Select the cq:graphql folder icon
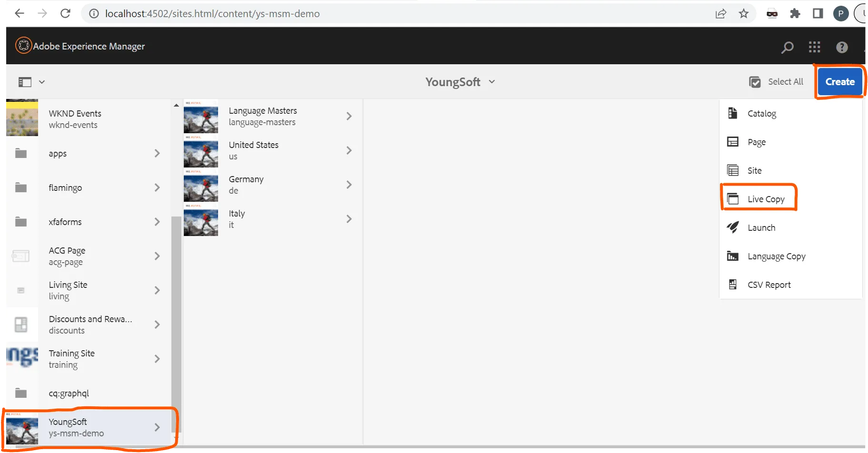Viewport: 868px width, 453px height. [21, 393]
